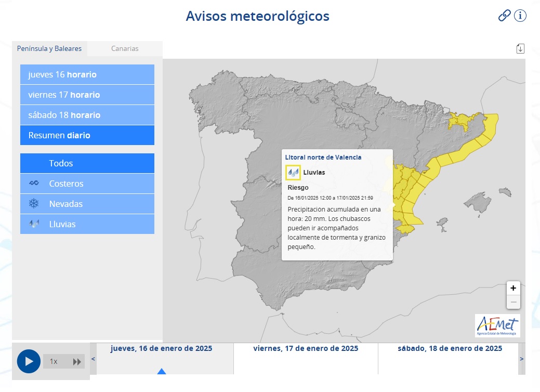Collapse to previous timeline period arrow
The height and width of the screenshot is (392, 540).
pyautogui.click(x=93, y=358)
